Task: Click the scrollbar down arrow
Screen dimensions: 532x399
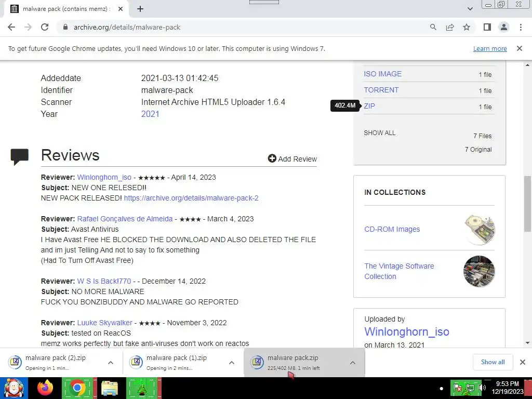Action: point(527,343)
